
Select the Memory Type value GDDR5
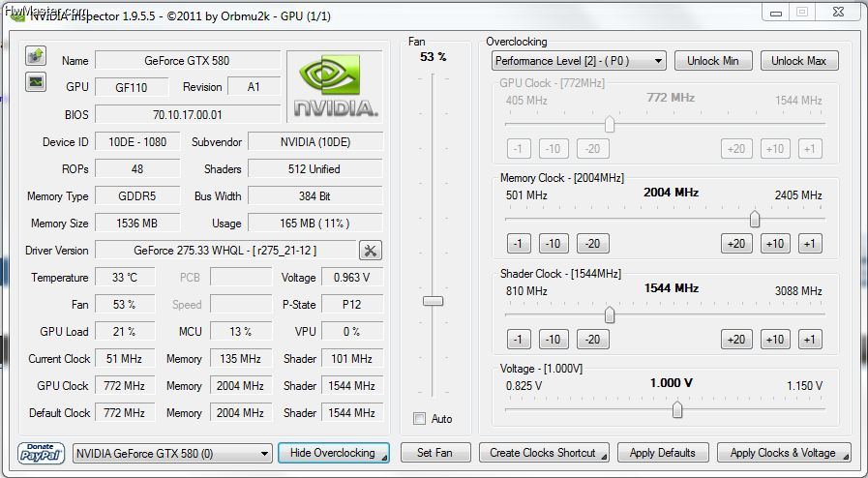coord(137,195)
